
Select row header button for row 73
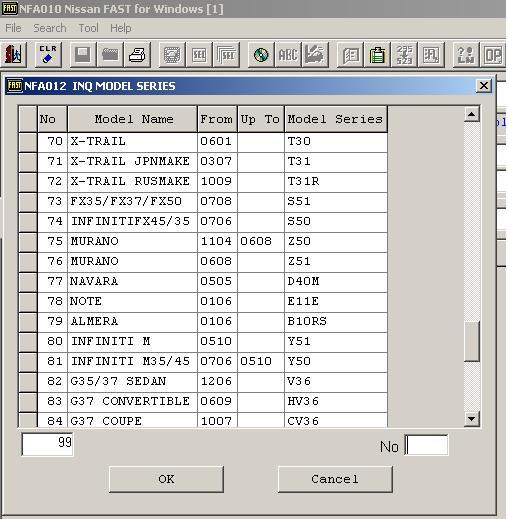click(28, 202)
